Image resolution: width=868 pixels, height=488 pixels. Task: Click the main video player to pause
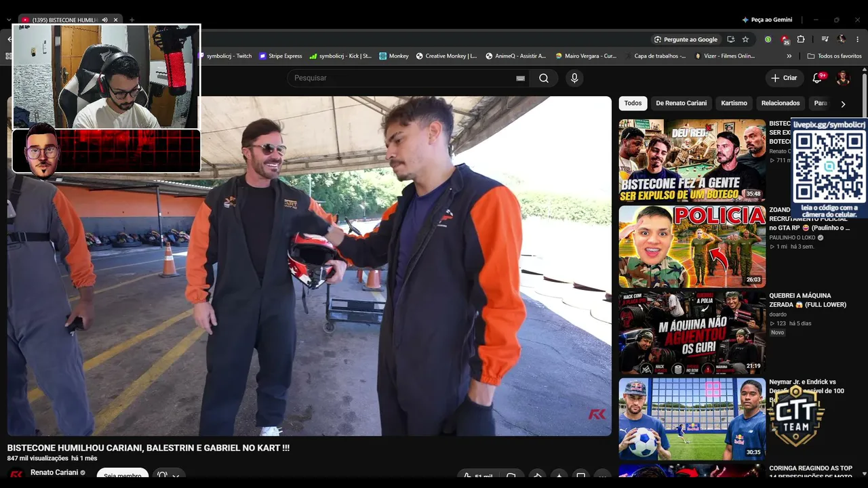coord(309,266)
